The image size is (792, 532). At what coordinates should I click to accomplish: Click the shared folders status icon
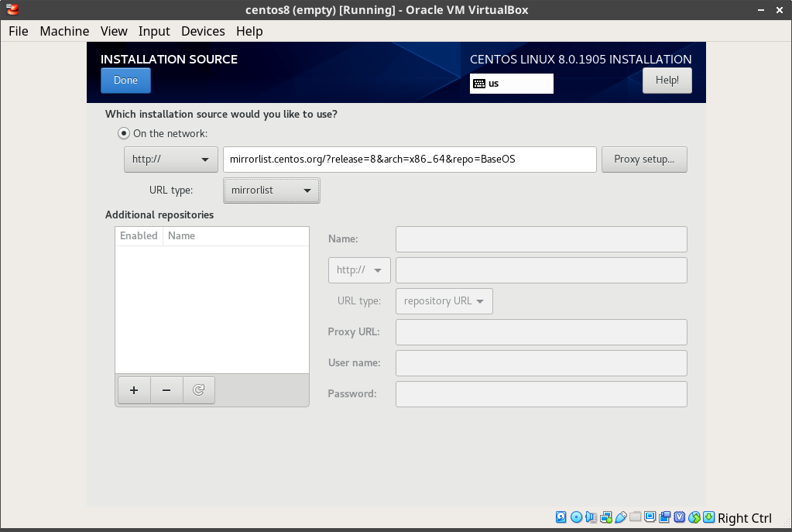tap(636, 517)
